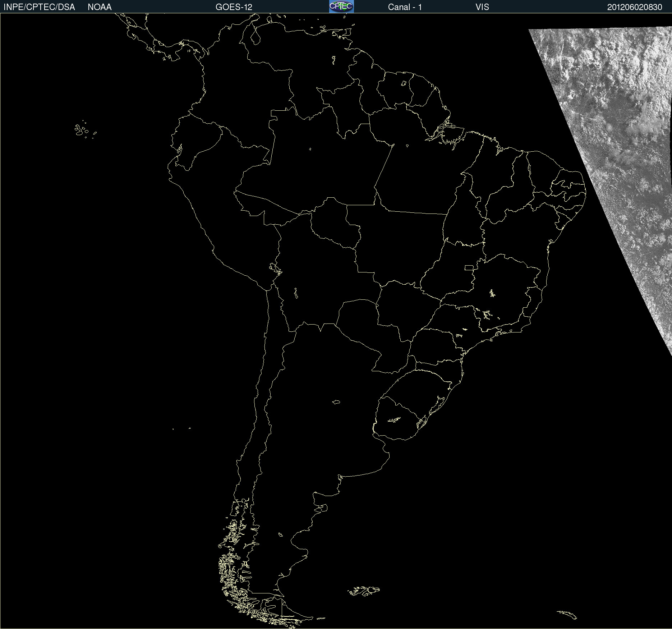Click the Canal - 1 label

[405, 7]
